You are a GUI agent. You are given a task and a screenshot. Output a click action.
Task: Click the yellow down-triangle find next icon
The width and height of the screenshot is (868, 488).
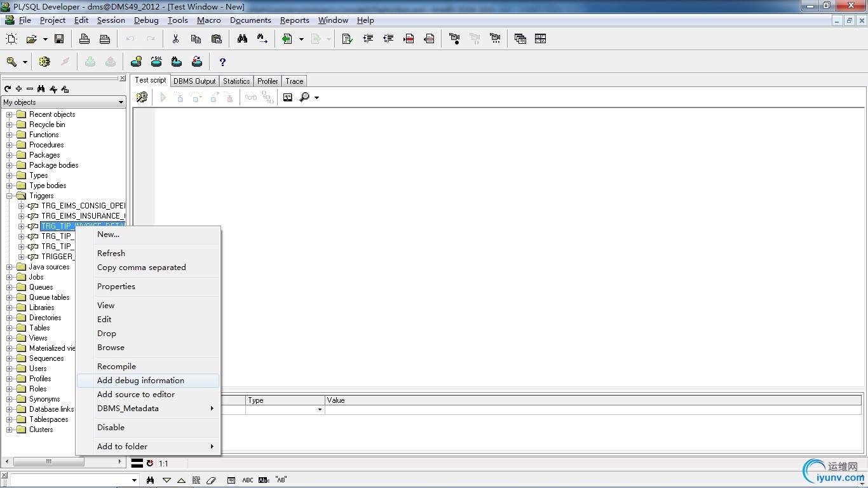166,480
